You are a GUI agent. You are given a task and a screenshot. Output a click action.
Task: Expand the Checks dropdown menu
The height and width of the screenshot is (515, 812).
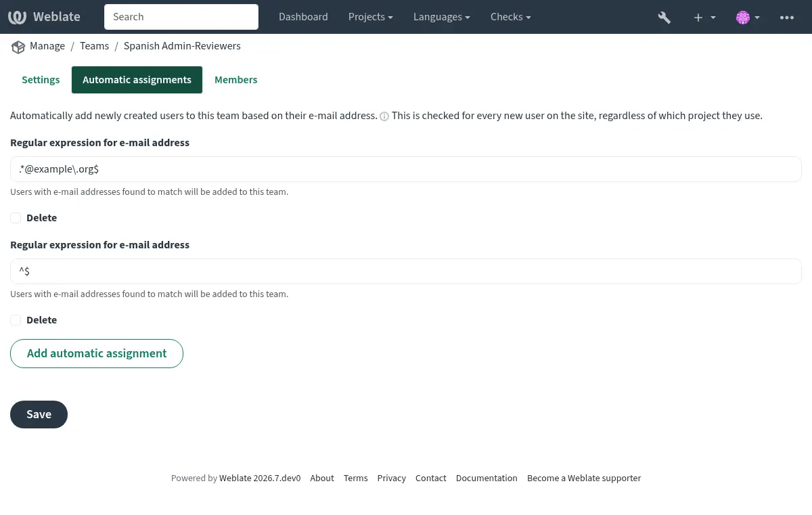coord(510,17)
